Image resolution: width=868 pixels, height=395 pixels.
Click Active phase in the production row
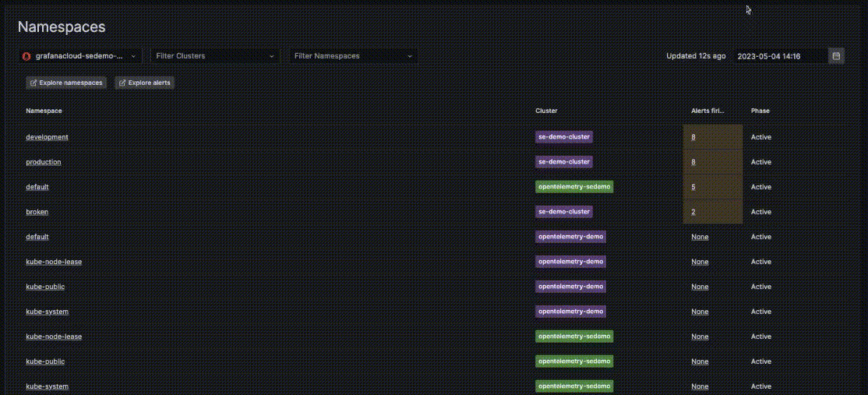point(761,162)
